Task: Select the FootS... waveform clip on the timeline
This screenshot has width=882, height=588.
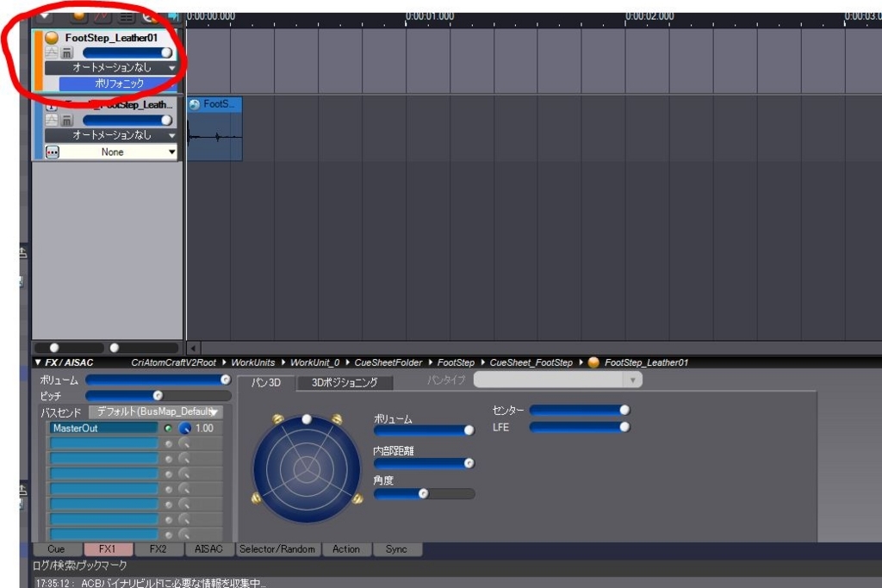Action: click(214, 129)
